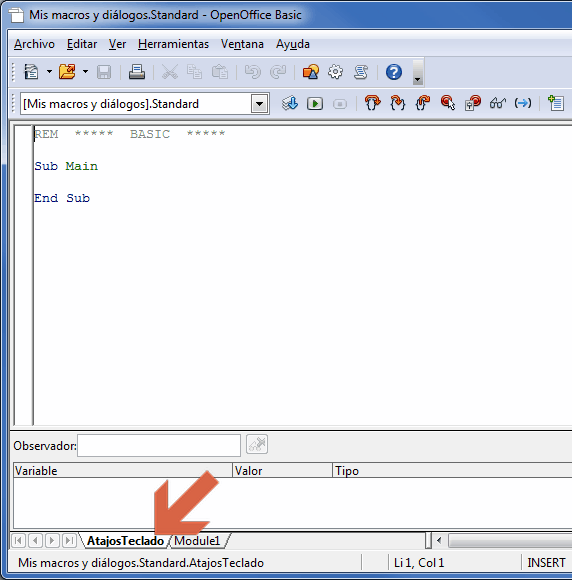
Task: Open Help with the question mark icon
Action: click(x=394, y=72)
